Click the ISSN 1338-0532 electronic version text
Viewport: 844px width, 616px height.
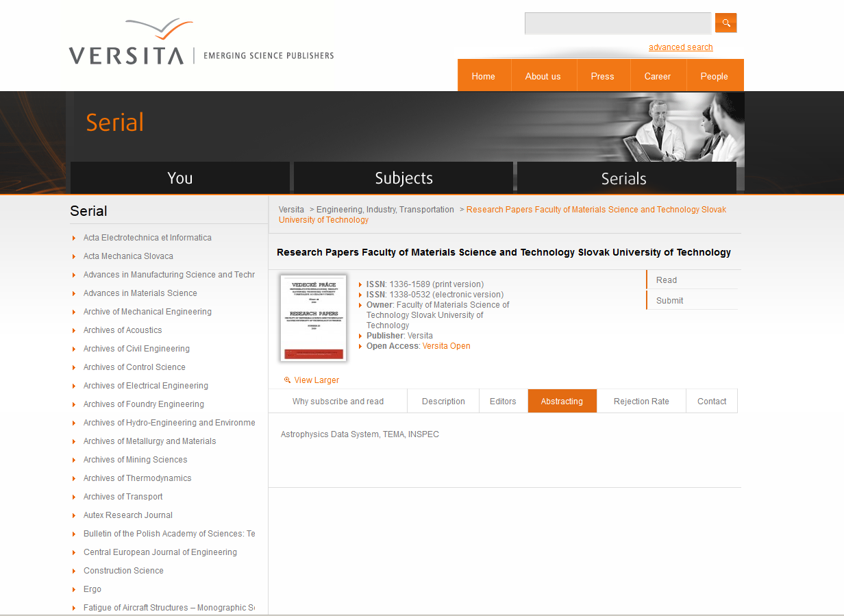(x=435, y=295)
